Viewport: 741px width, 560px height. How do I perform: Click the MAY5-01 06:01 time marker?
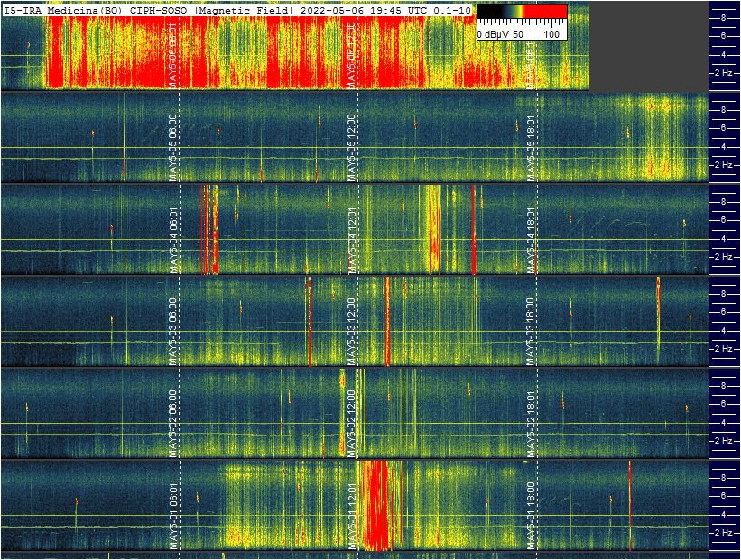pyautogui.click(x=173, y=514)
